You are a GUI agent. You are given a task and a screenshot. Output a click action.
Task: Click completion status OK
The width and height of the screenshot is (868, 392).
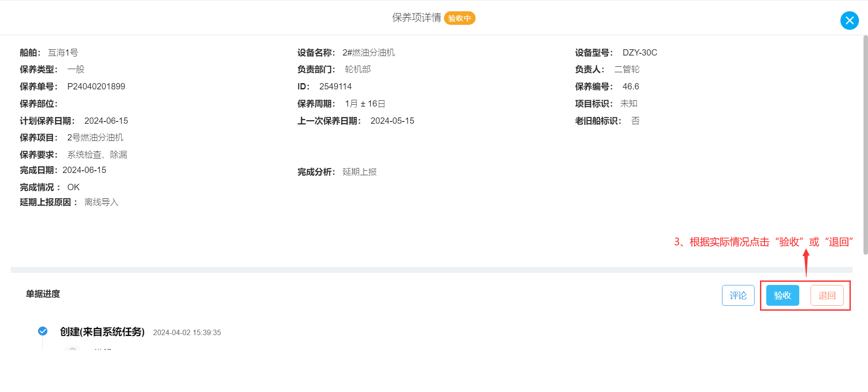coord(73,187)
